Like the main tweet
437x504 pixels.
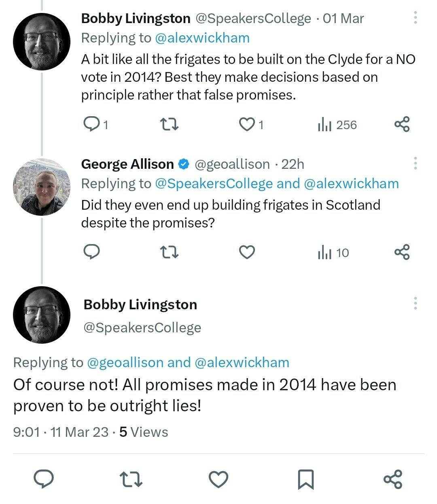pyautogui.click(x=218, y=479)
